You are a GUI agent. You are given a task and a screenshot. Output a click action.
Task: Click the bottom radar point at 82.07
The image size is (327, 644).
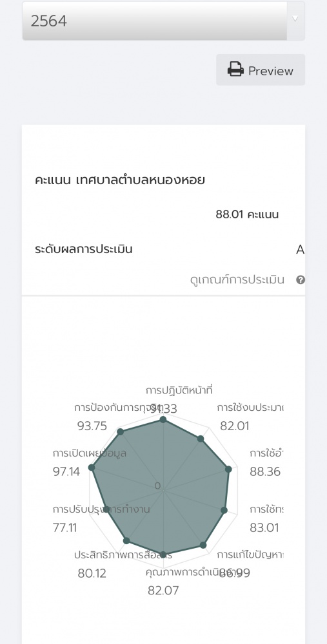[163, 554]
